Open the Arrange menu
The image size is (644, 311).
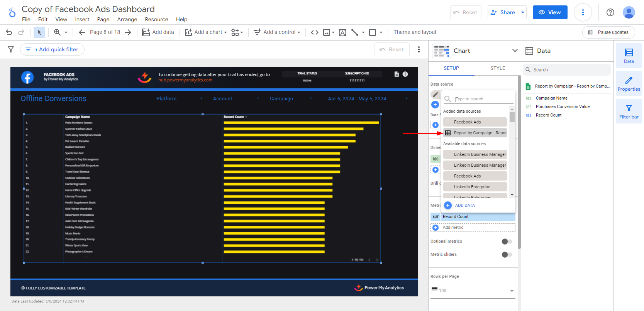coord(127,20)
